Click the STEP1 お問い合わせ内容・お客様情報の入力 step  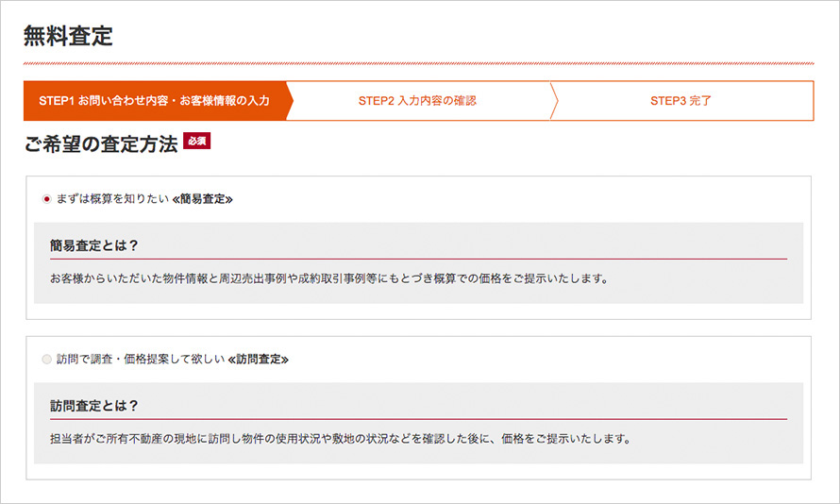154,101
